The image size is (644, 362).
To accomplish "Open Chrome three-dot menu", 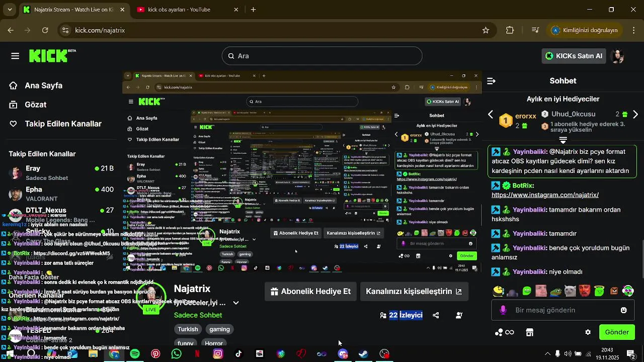I will pyautogui.click(x=633, y=30).
